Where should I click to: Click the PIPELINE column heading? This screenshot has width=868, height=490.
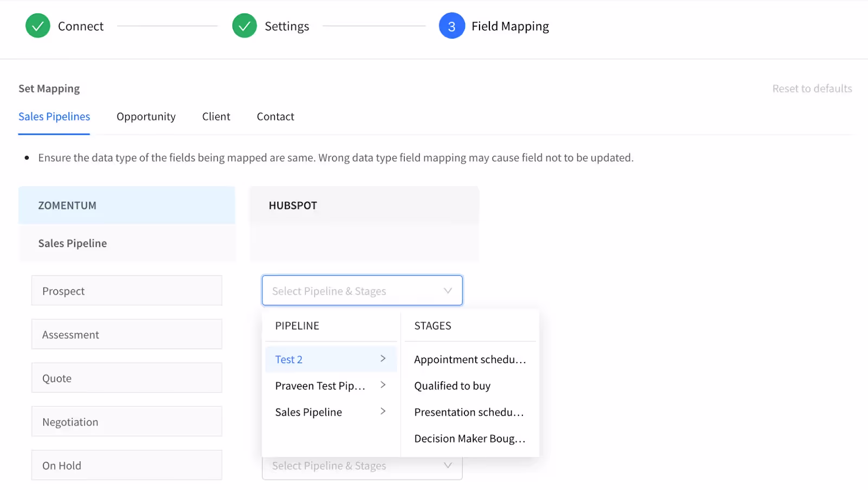click(x=297, y=326)
